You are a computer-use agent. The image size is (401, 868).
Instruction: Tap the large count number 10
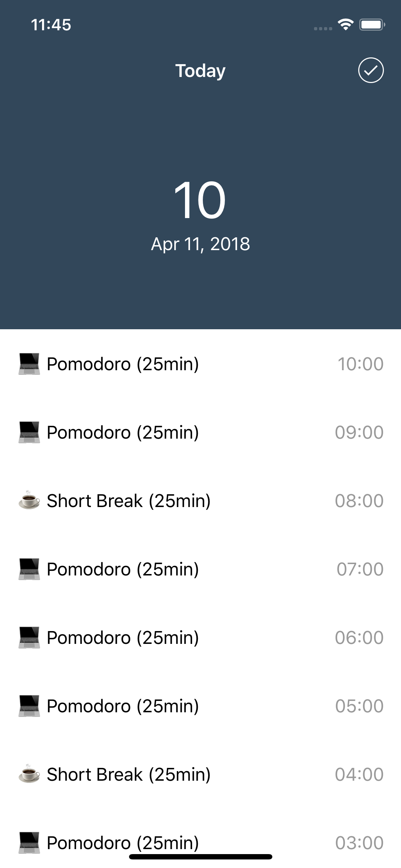pyautogui.click(x=200, y=200)
